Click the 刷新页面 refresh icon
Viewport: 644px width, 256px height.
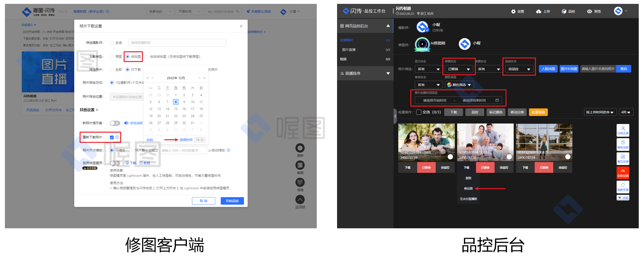pyautogui.click(x=623, y=187)
